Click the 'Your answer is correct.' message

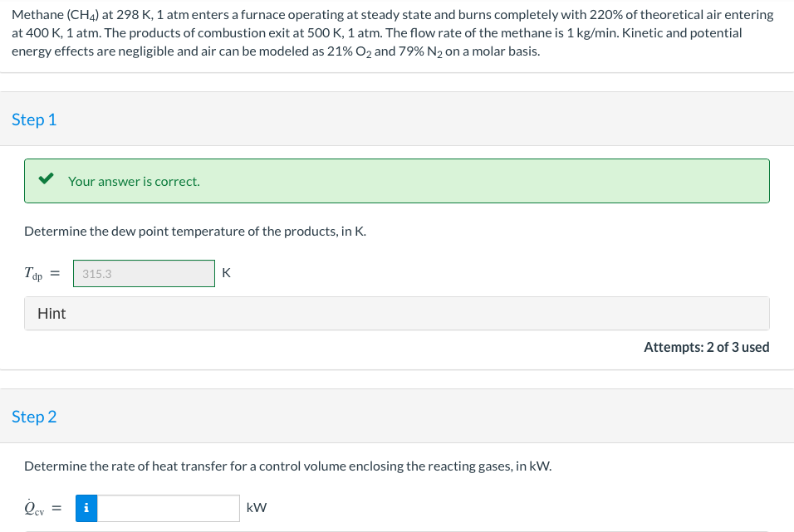click(x=134, y=181)
